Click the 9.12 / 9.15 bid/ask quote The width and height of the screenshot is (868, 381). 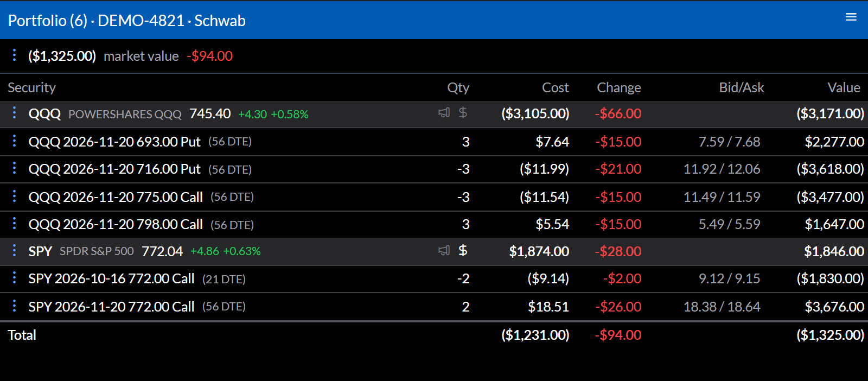pos(729,278)
